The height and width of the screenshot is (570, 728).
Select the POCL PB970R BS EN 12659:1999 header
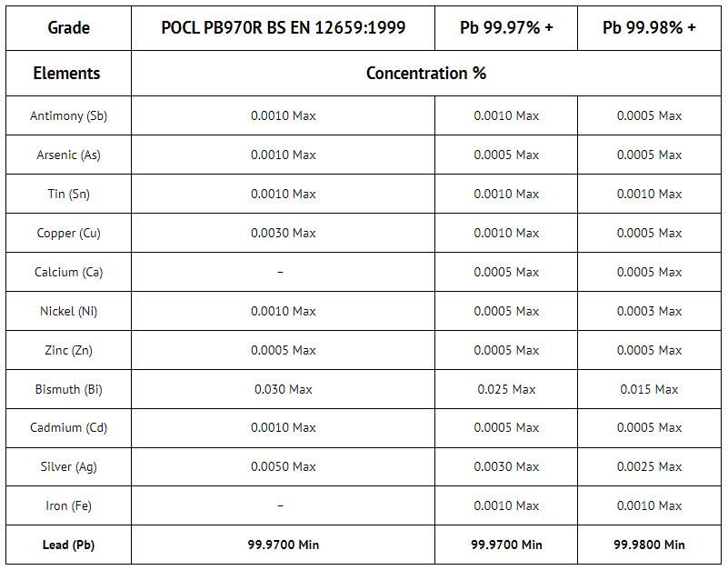[x=283, y=27]
